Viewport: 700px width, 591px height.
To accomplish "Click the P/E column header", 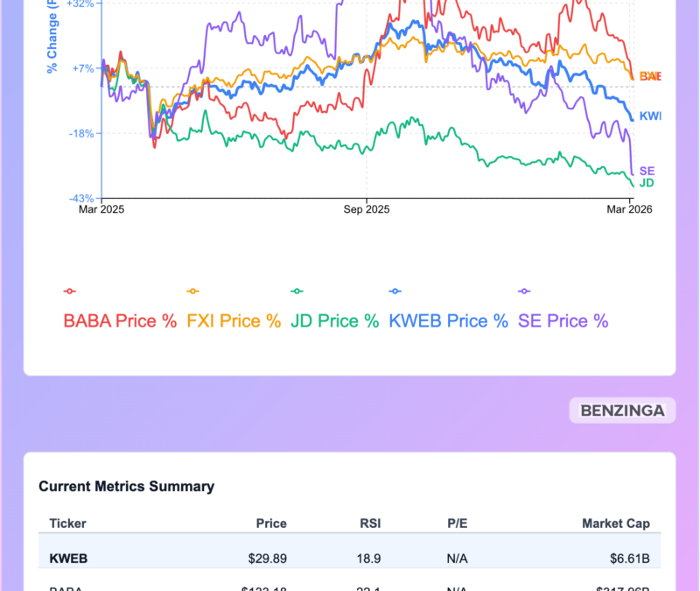I will pyautogui.click(x=457, y=524).
